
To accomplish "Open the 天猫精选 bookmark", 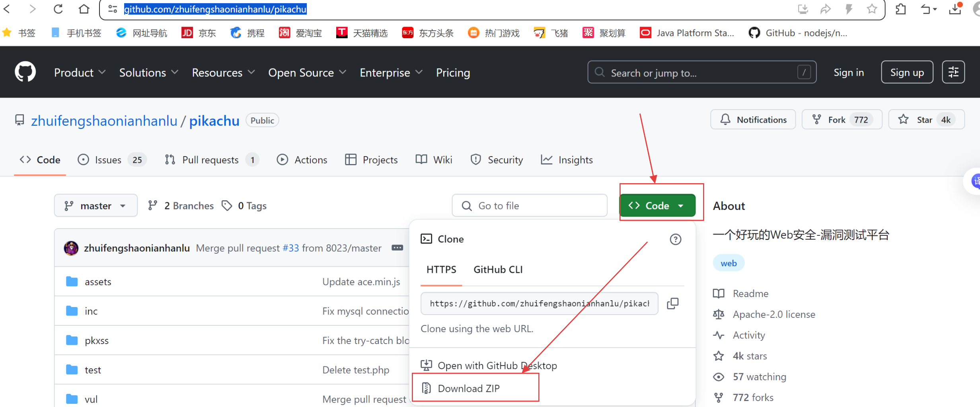I will [362, 33].
